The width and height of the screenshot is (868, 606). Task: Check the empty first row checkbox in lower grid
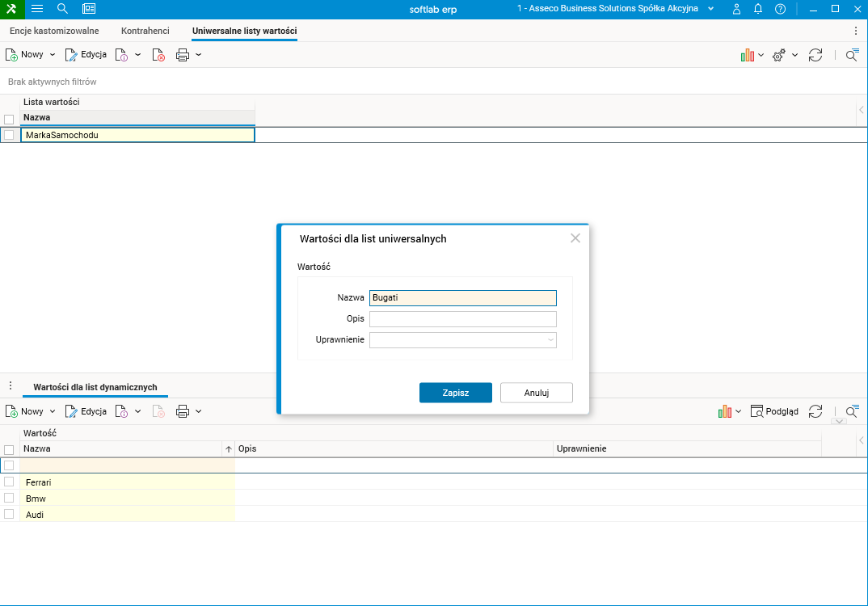(9, 465)
